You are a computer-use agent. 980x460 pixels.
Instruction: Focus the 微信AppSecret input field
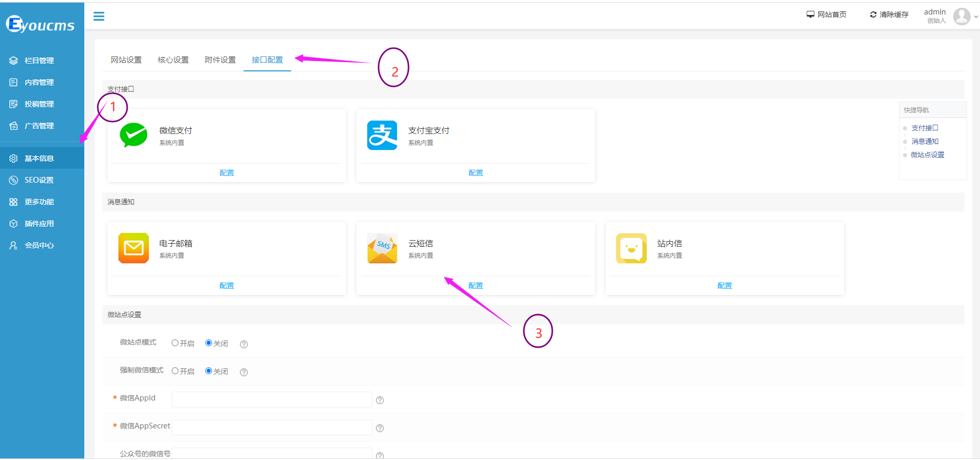tap(272, 427)
